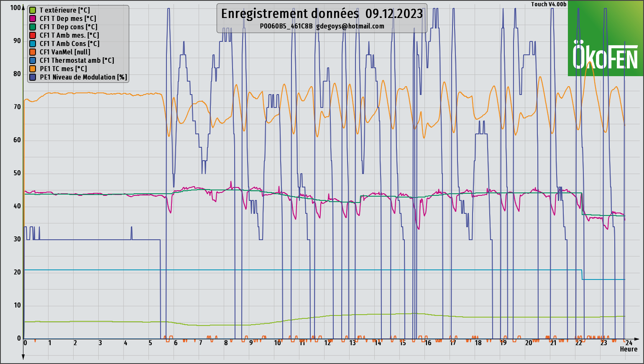This screenshot has width=644, height=364.
Task: Click the PE1 TC mes orange swatch
Action: (32, 69)
